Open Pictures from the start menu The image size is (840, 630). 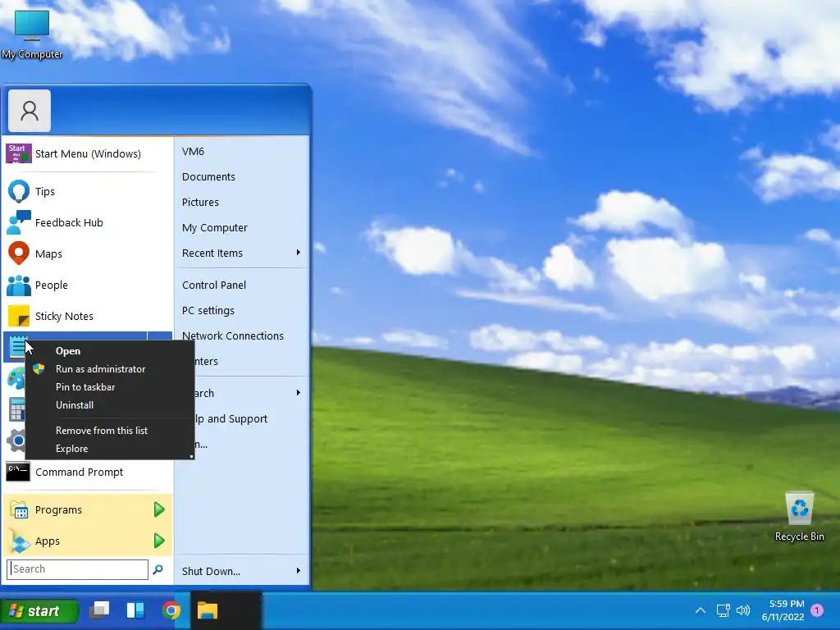point(242,202)
